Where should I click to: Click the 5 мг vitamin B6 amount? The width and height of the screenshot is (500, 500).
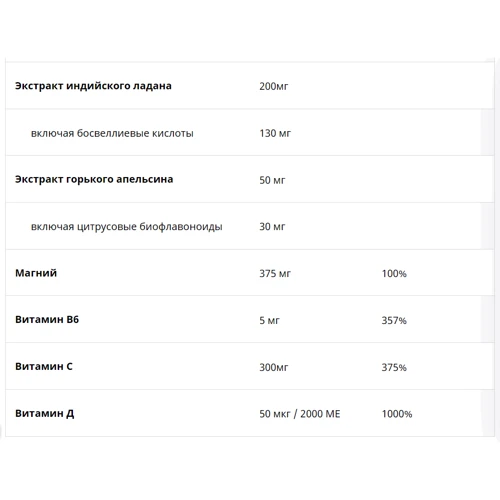[x=269, y=321]
